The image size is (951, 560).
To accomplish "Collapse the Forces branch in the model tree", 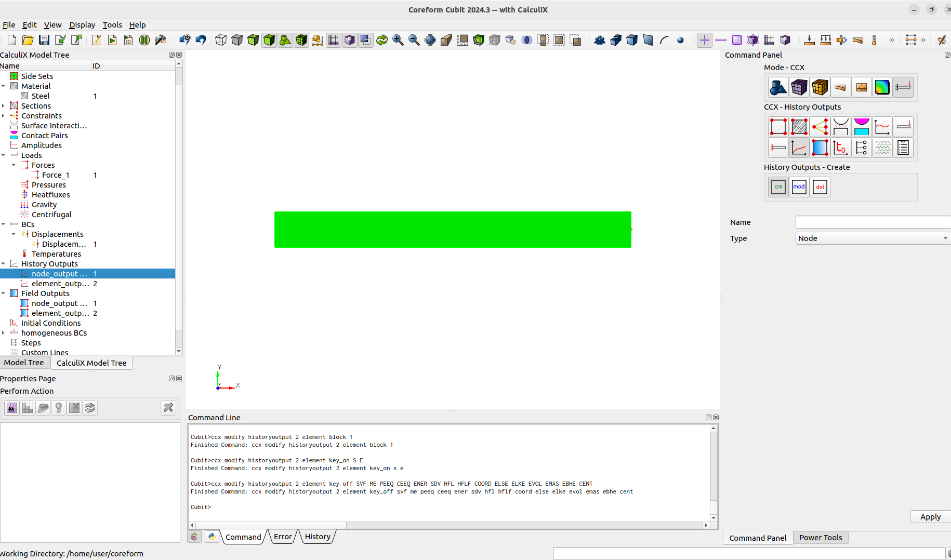I will pos(14,165).
